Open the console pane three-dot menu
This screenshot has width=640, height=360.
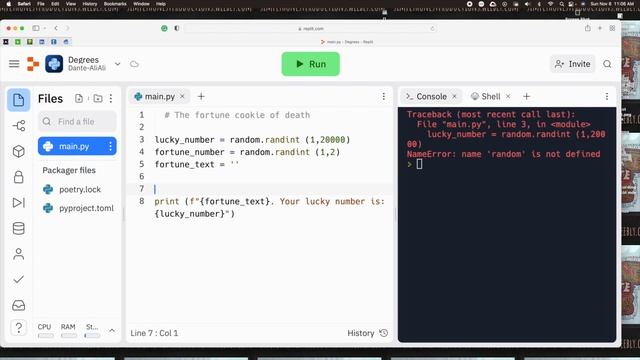coord(607,96)
